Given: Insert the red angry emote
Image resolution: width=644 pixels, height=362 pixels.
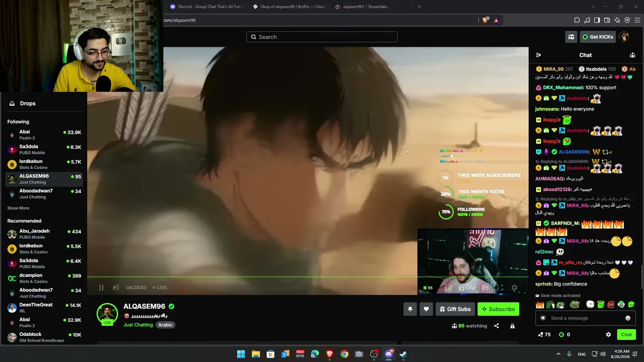Looking at the screenshot, I should click(611, 305).
